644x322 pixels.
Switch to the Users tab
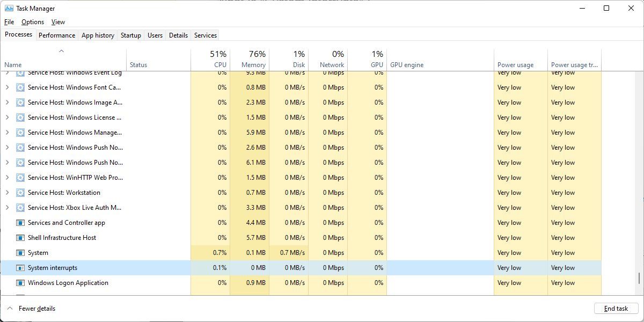point(155,35)
